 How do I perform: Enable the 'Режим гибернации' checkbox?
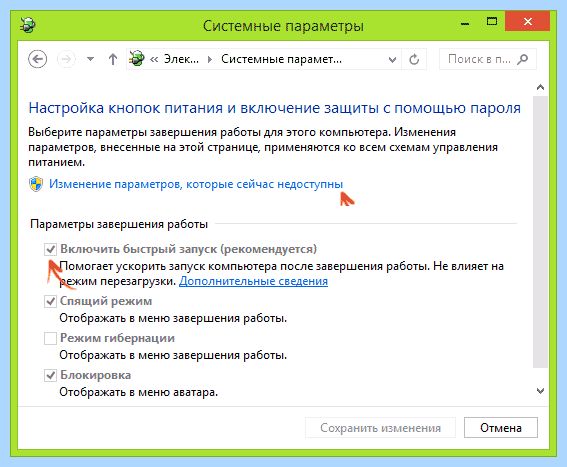point(50,338)
